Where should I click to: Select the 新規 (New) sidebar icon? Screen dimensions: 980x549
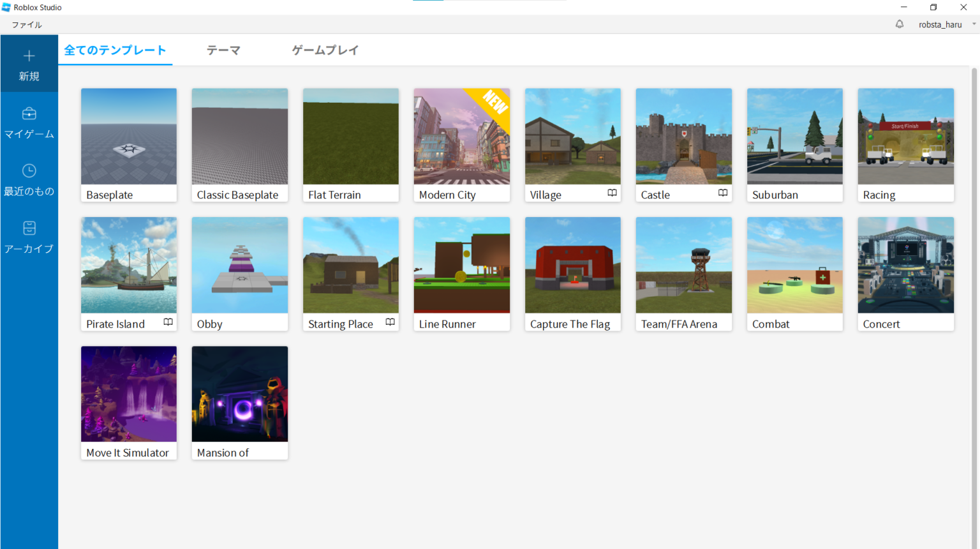[29, 63]
